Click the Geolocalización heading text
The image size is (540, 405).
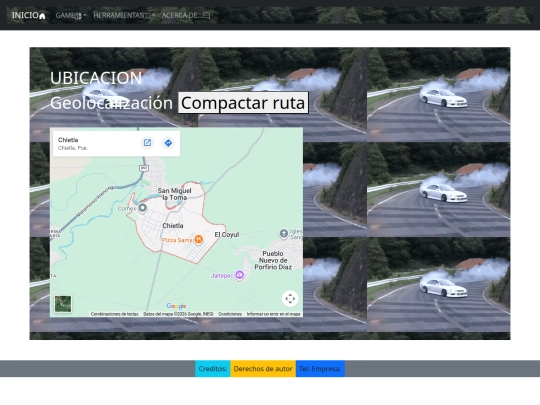coord(111,103)
